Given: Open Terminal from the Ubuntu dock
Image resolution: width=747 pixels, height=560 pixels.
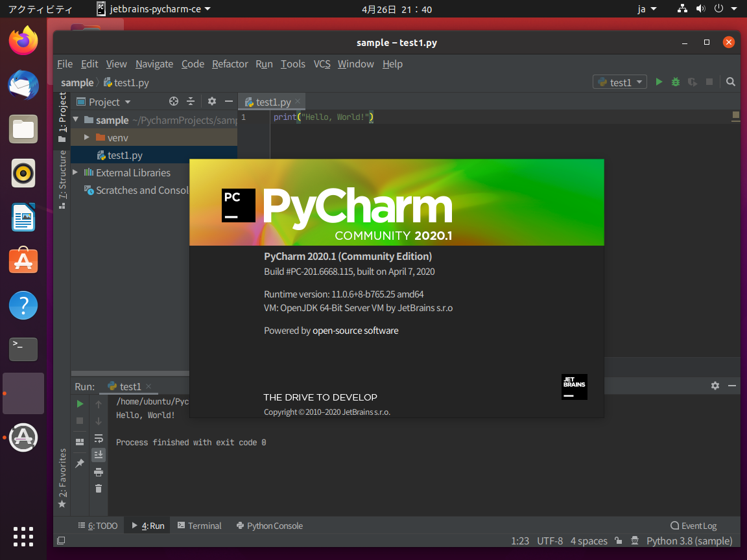Looking at the screenshot, I should [x=23, y=349].
